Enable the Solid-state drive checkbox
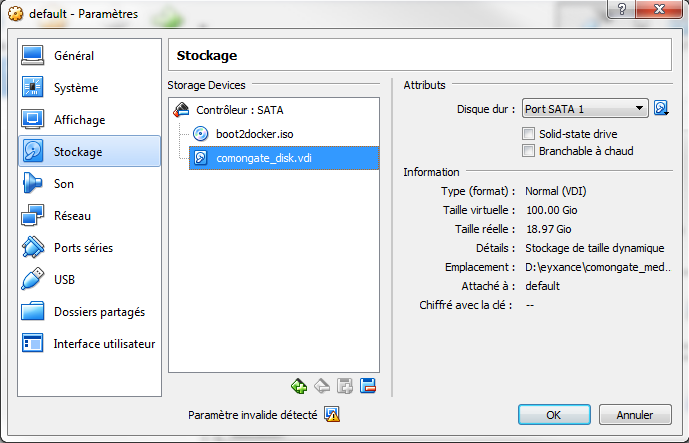This screenshot has width=689, height=443. [x=528, y=134]
